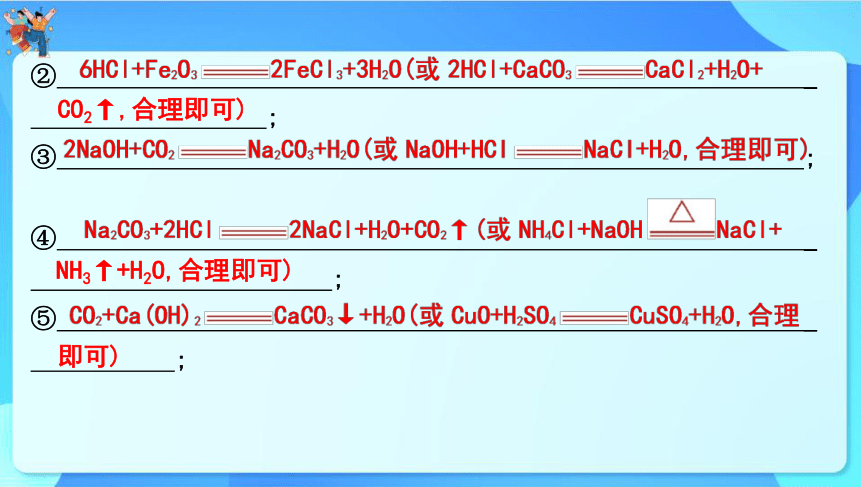Click the equation text '6HCl+Fe₂O₃'
Viewport: 861px width, 487px height.
[138, 70]
